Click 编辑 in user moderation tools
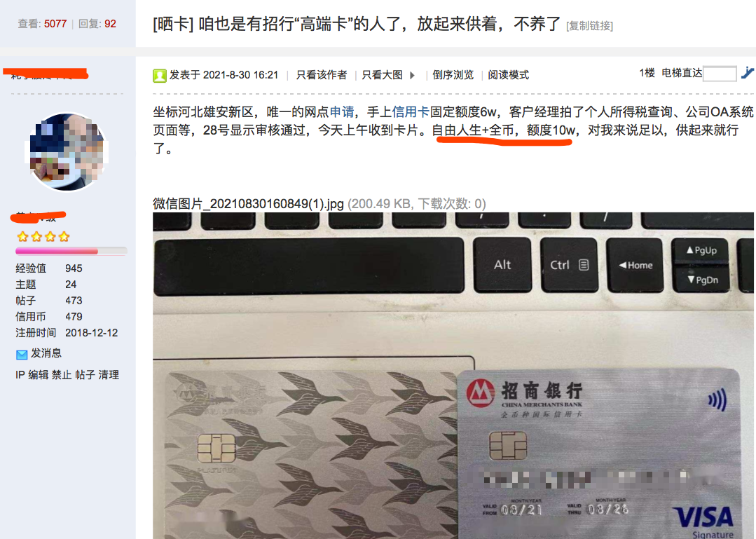Viewport: 756px width, 539px height. coord(38,375)
